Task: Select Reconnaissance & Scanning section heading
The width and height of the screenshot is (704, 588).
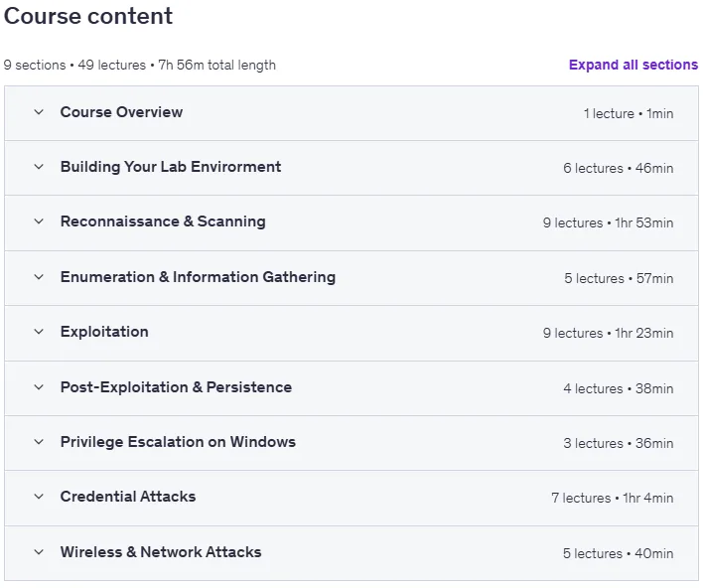Action: coord(163,221)
